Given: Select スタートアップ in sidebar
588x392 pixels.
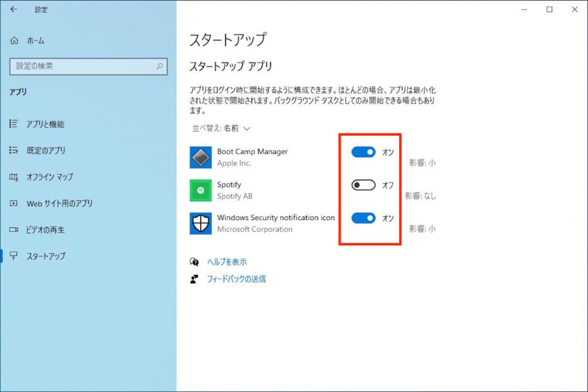Looking at the screenshot, I should [46, 256].
